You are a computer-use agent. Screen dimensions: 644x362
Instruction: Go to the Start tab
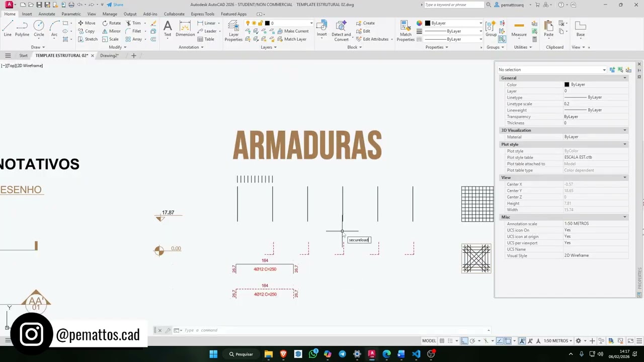pyautogui.click(x=24, y=55)
